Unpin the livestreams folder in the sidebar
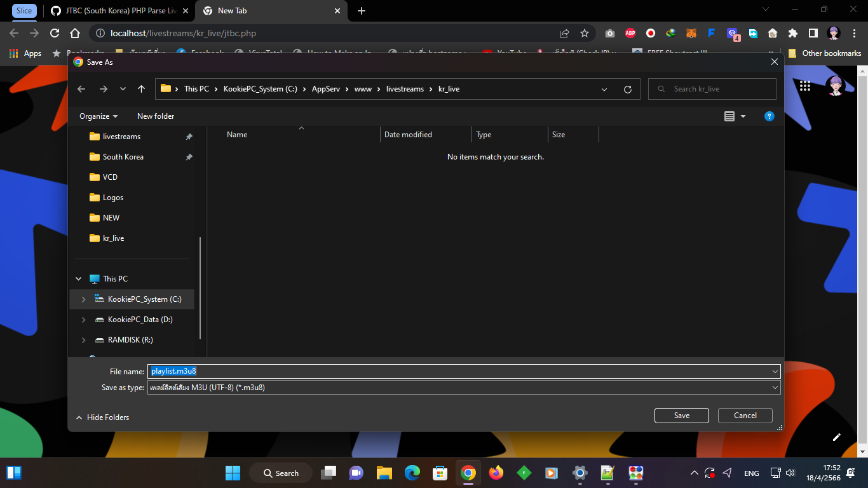The image size is (868, 488). (x=189, y=136)
